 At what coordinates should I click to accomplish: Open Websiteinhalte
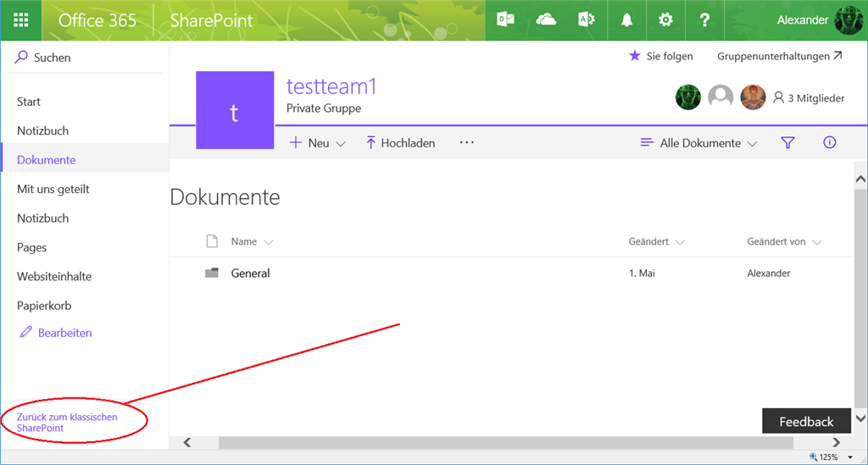(54, 276)
